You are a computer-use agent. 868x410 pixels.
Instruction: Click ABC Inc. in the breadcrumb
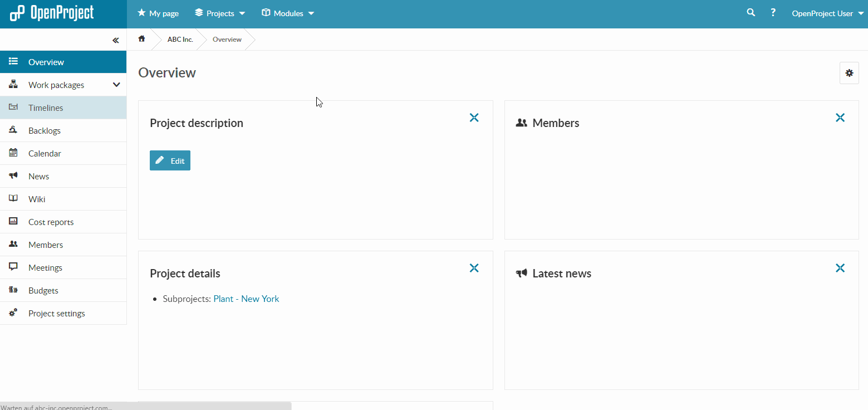(180, 40)
